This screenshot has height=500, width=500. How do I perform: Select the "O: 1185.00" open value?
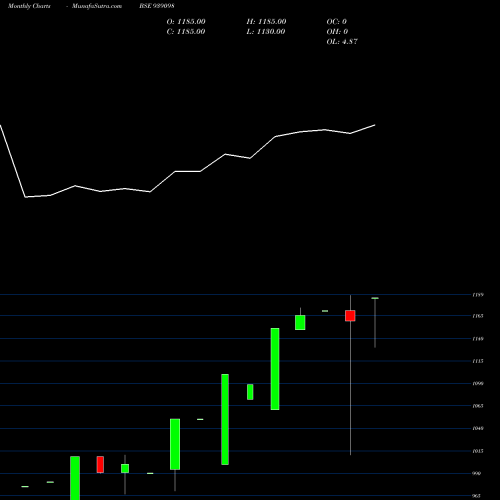coord(186,22)
